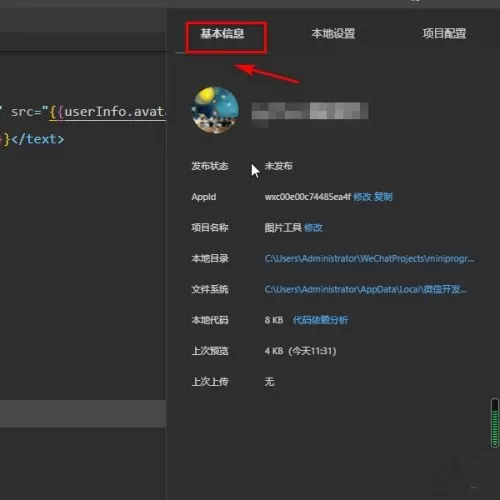Open the 项目配置 tab

[x=444, y=34]
